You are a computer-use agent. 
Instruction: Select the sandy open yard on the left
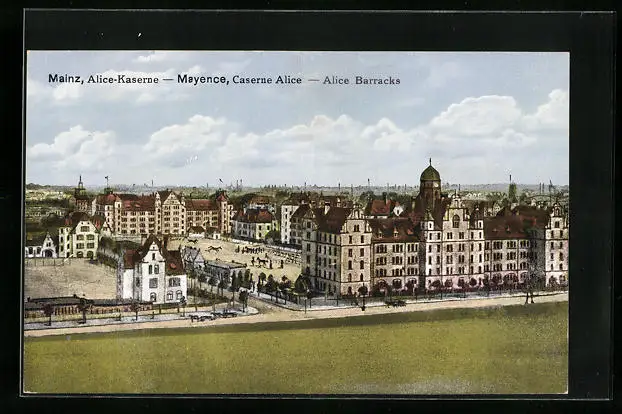[68, 280]
